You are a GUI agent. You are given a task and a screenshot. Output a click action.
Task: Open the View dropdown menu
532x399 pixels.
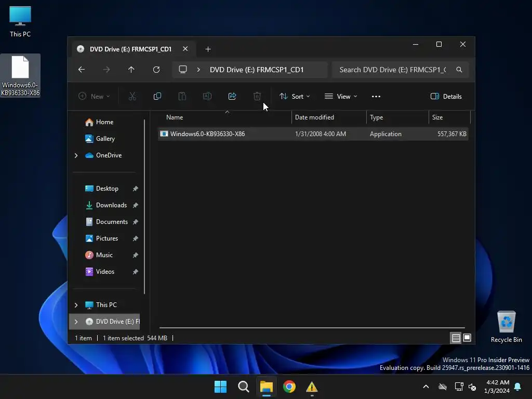point(341,96)
